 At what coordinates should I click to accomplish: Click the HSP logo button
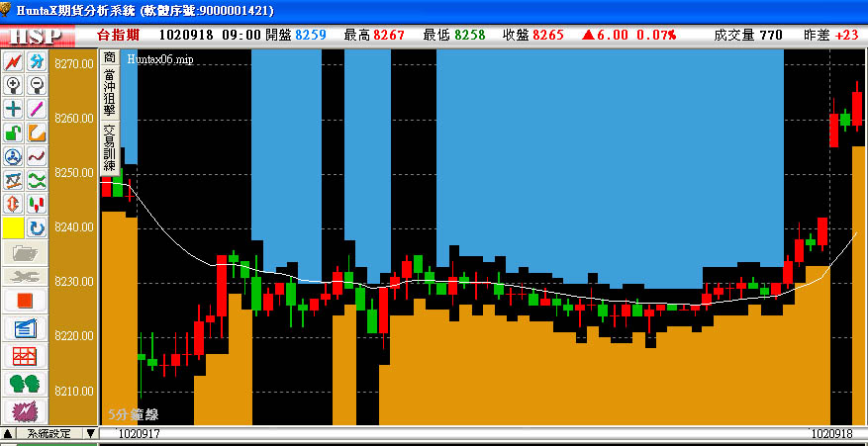click(x=37, y=36)
